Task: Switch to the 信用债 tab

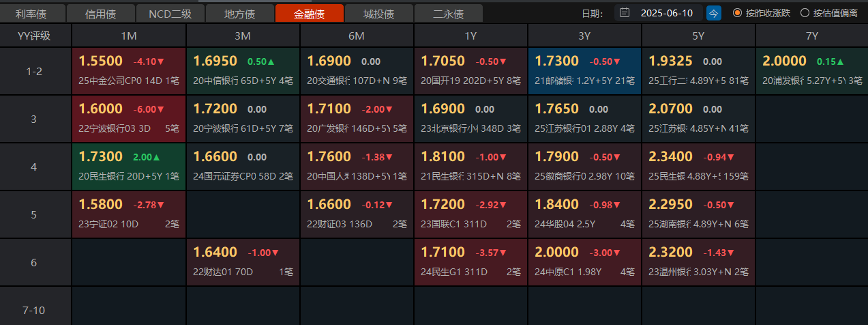Action: (x=101, y=14)
